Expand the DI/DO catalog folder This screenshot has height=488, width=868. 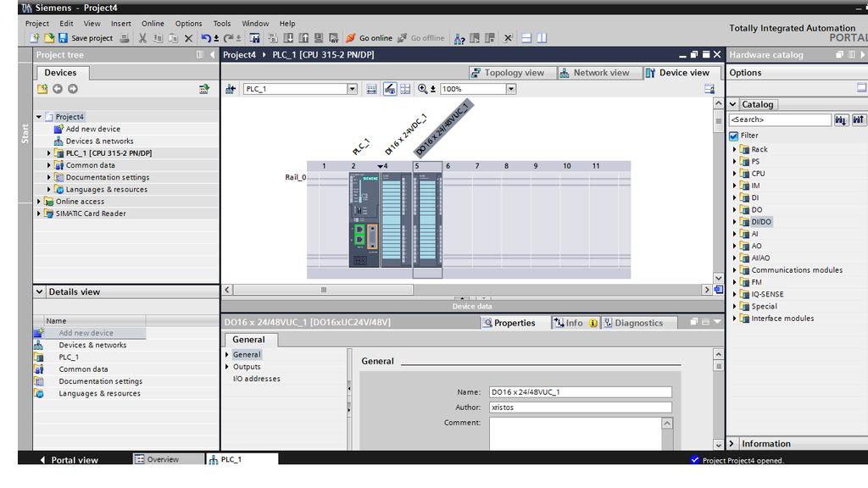point(735,222)
